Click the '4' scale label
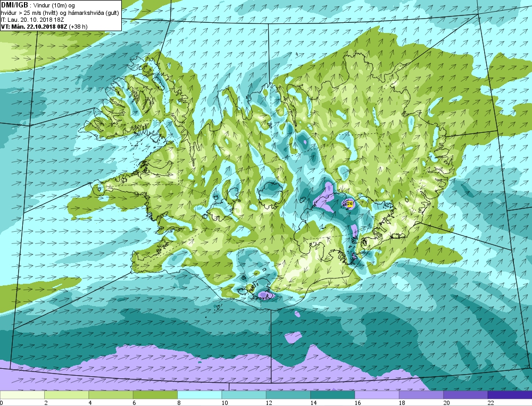The image size is (532, 406). coord(90,403)
